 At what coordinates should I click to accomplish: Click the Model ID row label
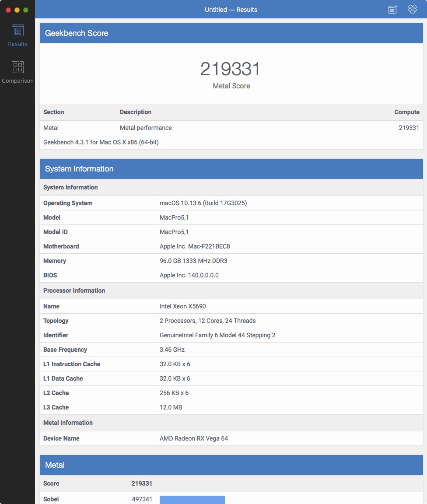(55, 232)
